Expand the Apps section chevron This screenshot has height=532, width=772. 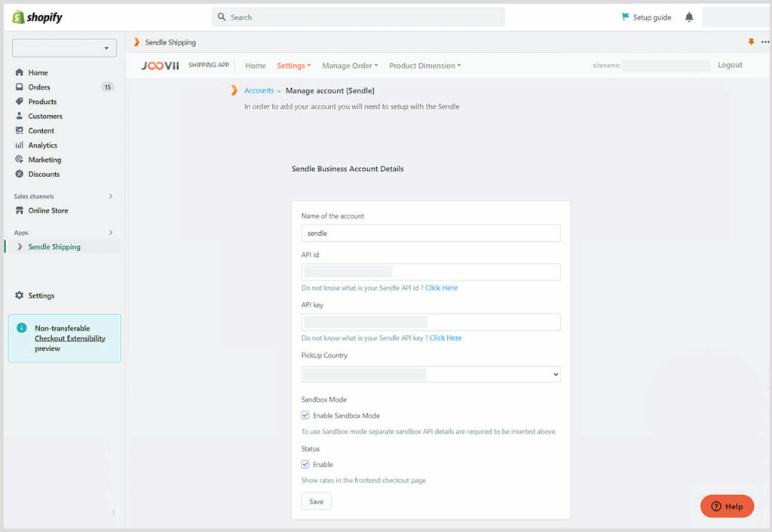[111, 232]
